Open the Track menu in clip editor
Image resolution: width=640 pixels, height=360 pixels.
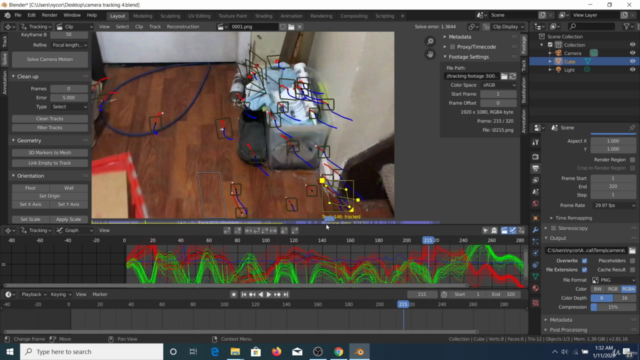[x=155, y=27]
